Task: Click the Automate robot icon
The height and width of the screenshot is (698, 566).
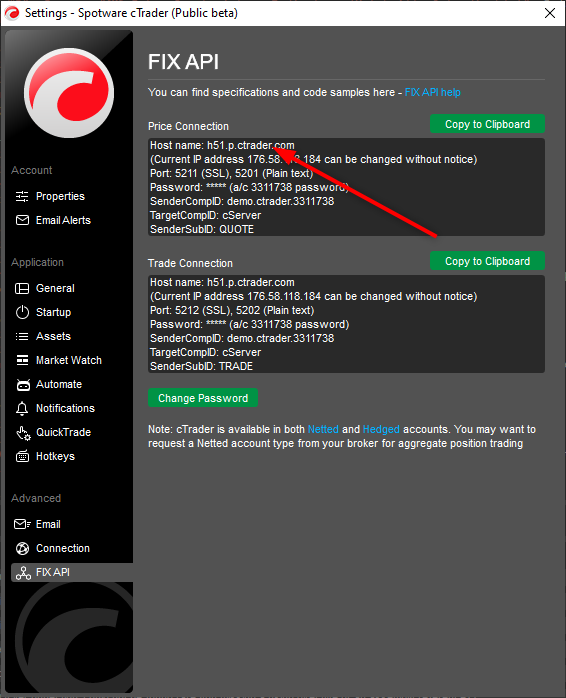Action: [x=23, y=385]
